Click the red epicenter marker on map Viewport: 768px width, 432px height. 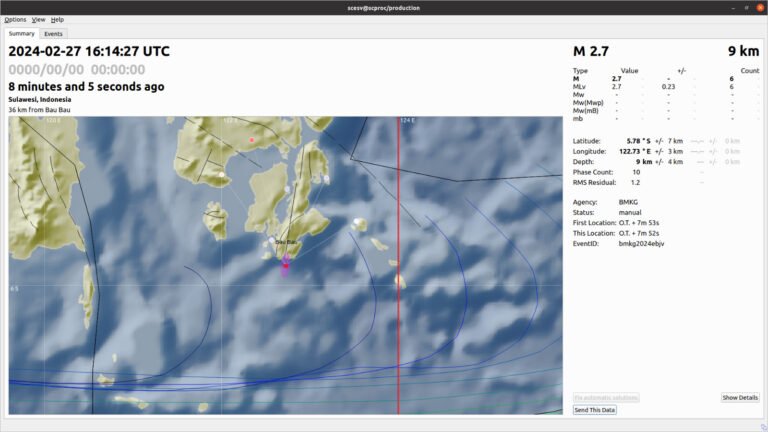click(x=286, y=265)
